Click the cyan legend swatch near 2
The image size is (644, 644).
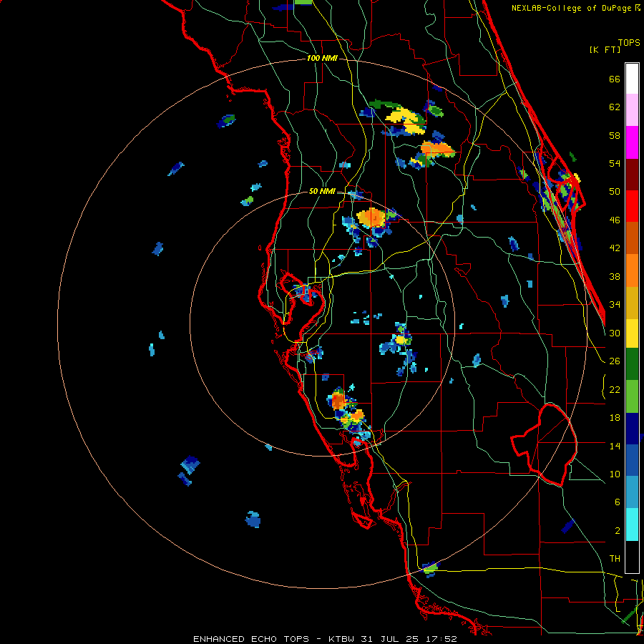click(x=632, y=525)
